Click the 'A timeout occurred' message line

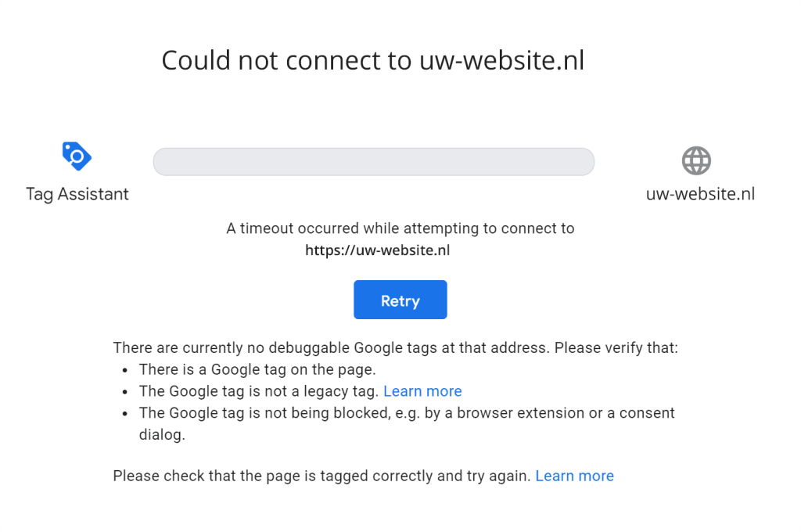click(x=400, y=228)
